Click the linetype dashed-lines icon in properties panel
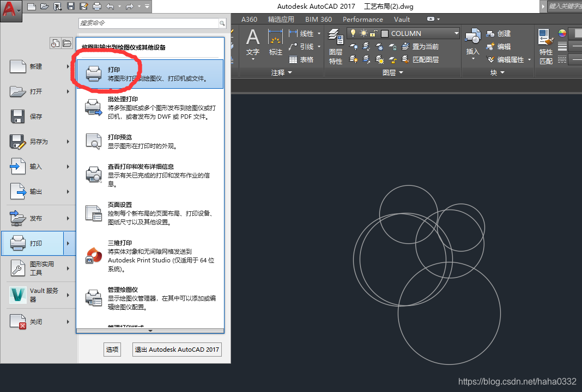582x392 pixels. pos(562,59)
